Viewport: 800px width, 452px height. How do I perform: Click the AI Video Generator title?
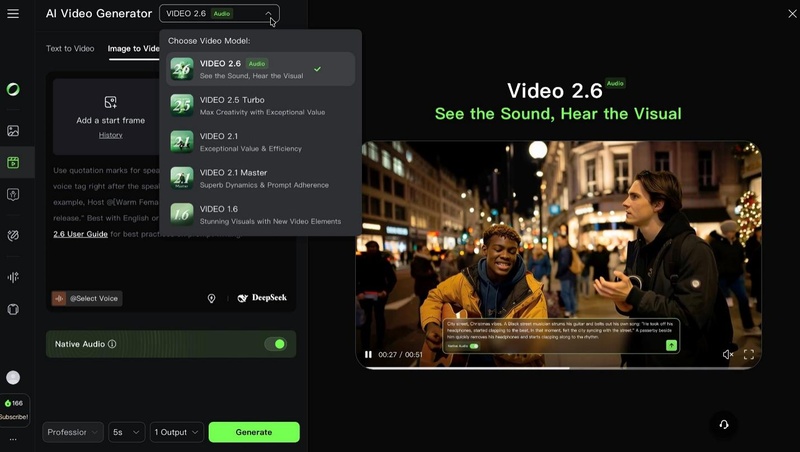point(99,14)
